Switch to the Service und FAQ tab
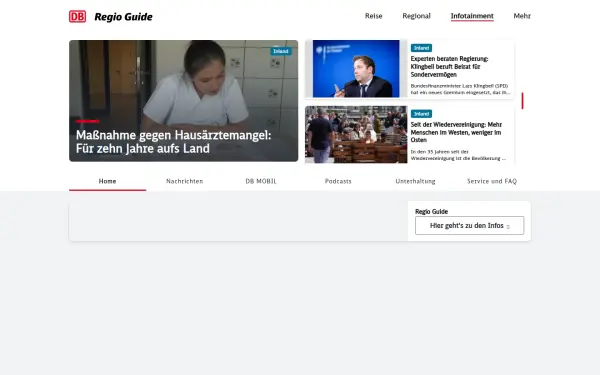This screenshot has height=375, width=600. point(492,181)
